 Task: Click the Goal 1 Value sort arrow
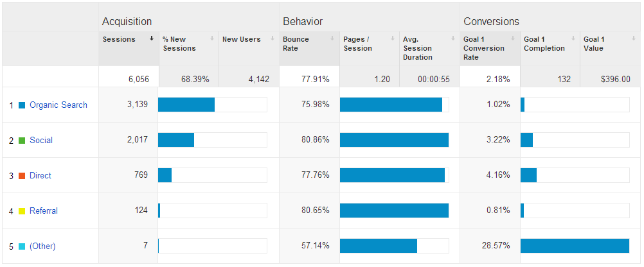click(x=634, y=39)
